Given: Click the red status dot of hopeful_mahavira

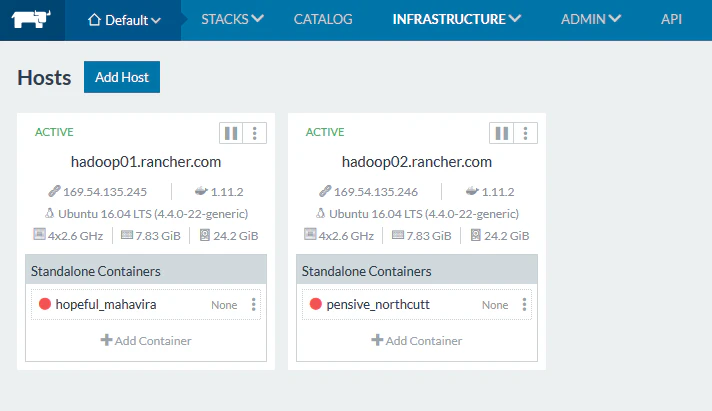Looking at the screenshot, I should click(x=44, y=304).
